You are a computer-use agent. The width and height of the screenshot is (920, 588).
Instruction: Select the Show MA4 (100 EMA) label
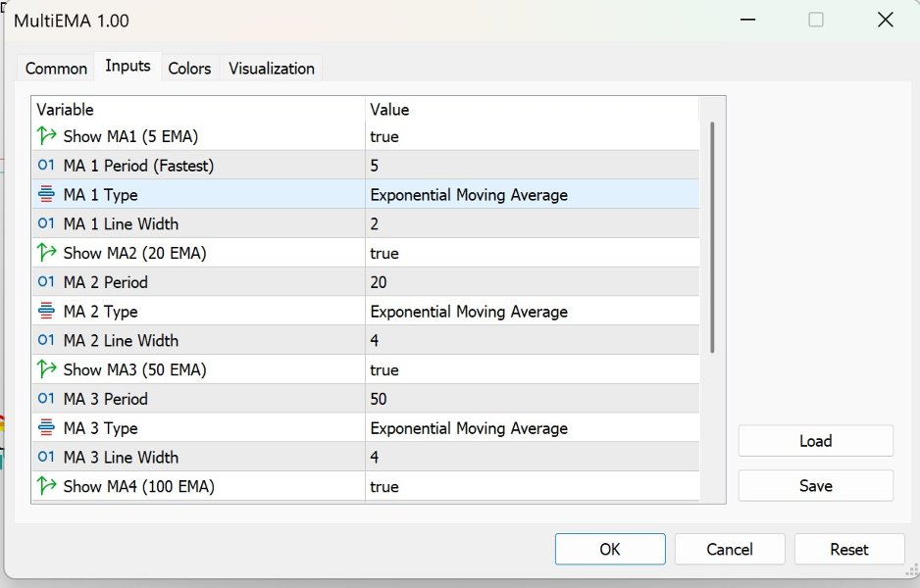pyautogui.click(x=139, y=487)
